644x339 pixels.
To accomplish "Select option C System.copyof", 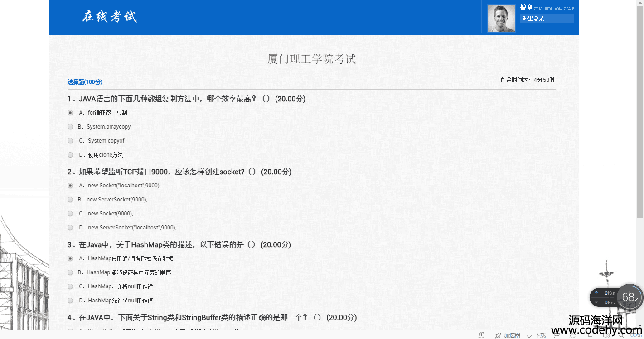I will (x=70, y=141).
